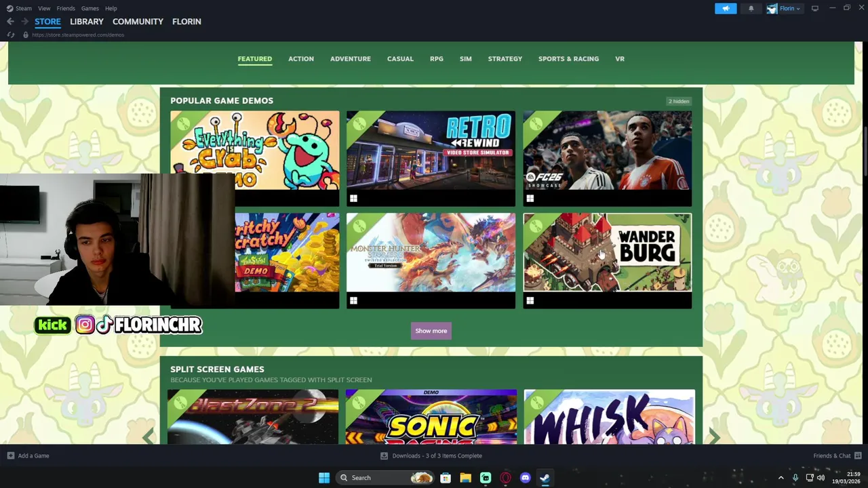
Task: Open Microsoft Store from the taskbar
Action: coord(446,478)
